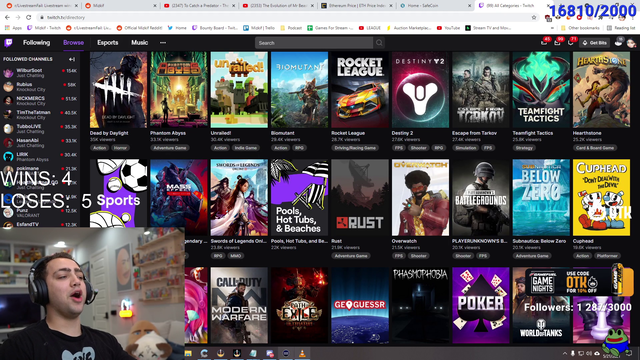The image size is (640, 360).
Task: Open the three-dots more menu in Twitch nav
Action: point(163,42)
